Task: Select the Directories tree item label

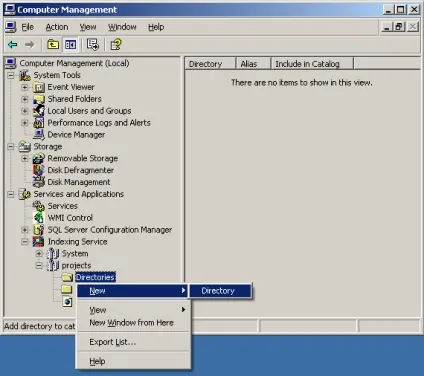Action: [95, 277]
